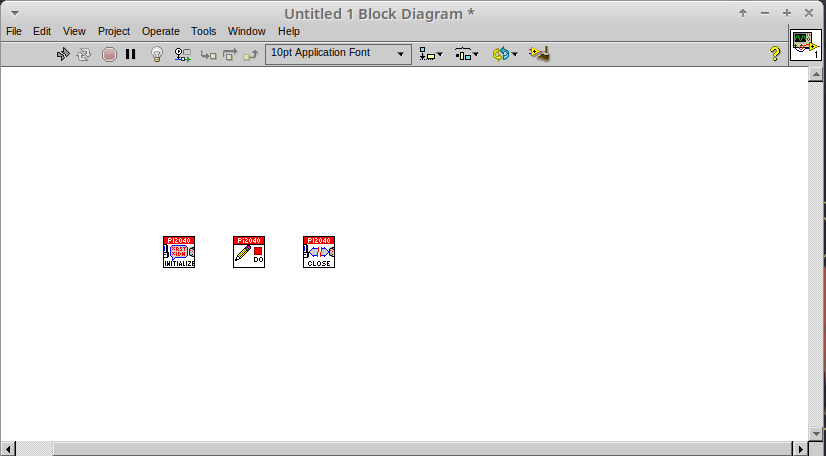Viewport: 826px width, 456px height.
Task: Open the Align Objects dropdown
Action: click(x=430, y=54)
